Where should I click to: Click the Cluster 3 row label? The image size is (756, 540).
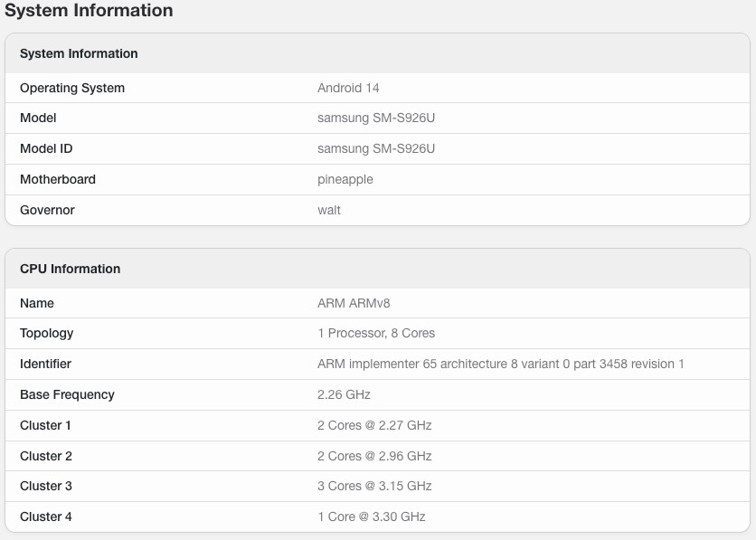click(x=46, y=486)
